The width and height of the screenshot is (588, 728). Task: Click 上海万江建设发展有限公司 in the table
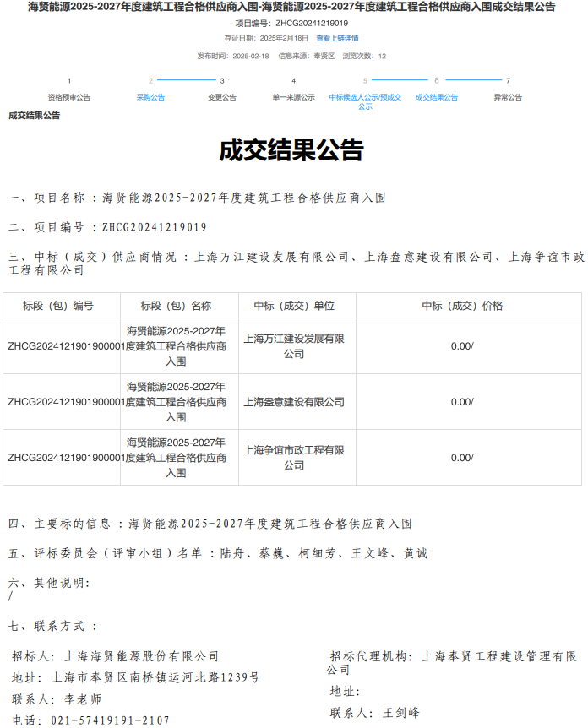tap(293, 346)
